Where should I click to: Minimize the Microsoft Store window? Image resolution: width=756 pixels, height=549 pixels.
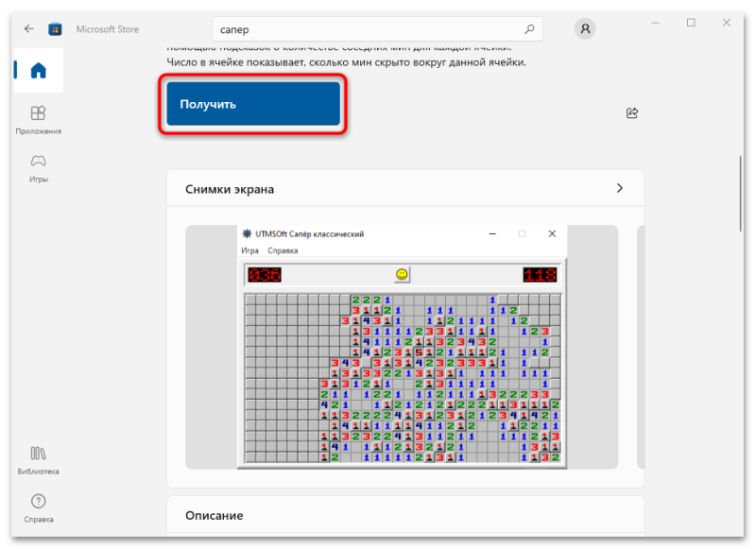click(655, 23)
